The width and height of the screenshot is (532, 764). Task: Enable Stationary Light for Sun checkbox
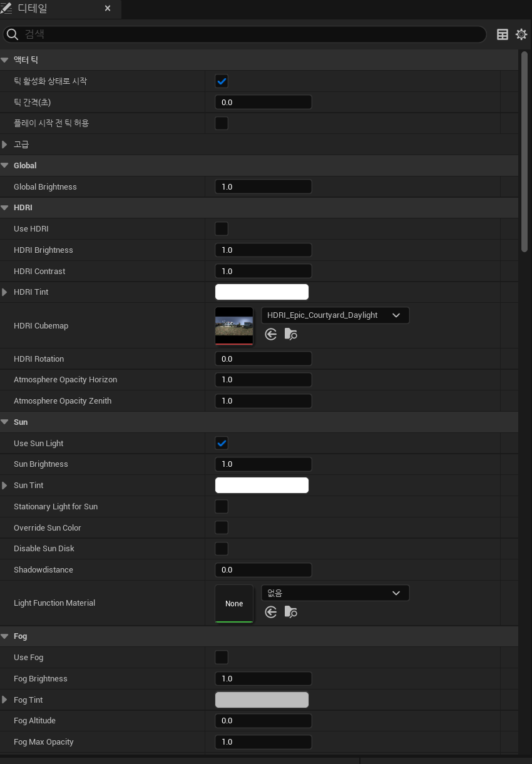point(222,507)
